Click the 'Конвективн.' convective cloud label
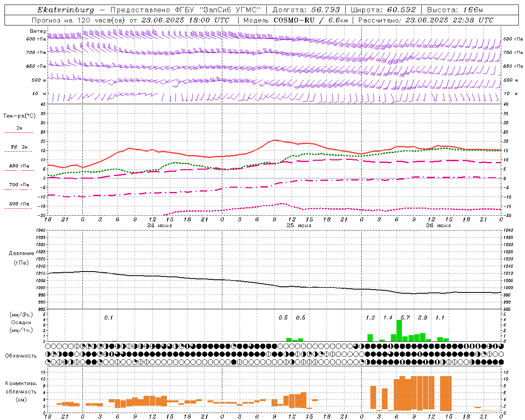 [x=21, y=383]
